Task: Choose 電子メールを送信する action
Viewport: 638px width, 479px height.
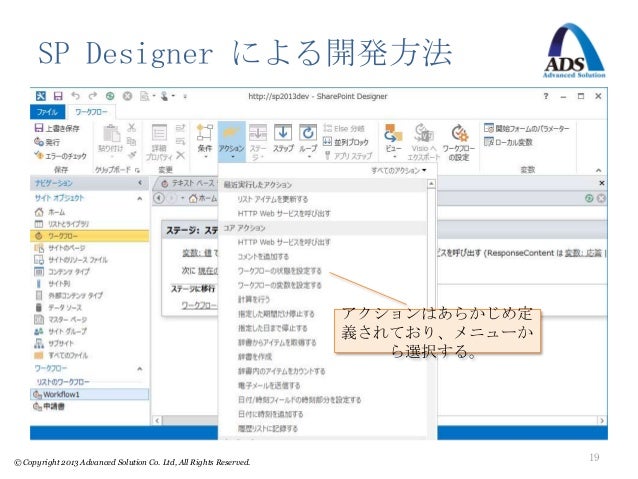Action: coord(269,385)
